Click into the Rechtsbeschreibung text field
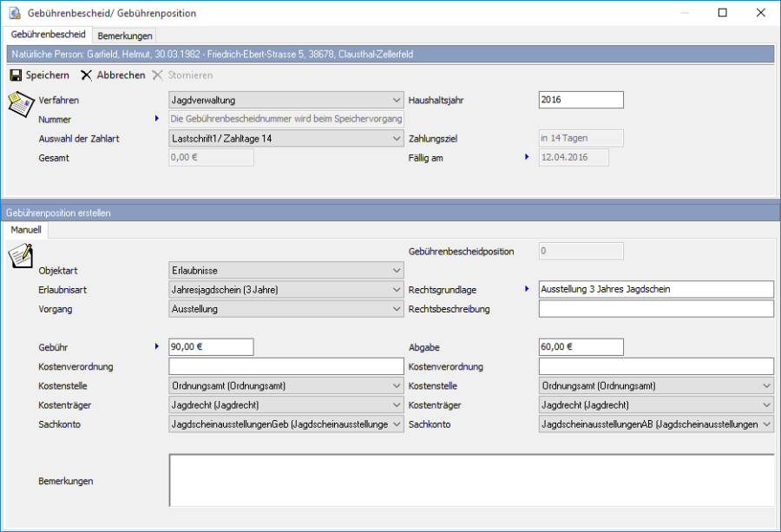The width and height of the screenshot is (781, 532). 655,308
